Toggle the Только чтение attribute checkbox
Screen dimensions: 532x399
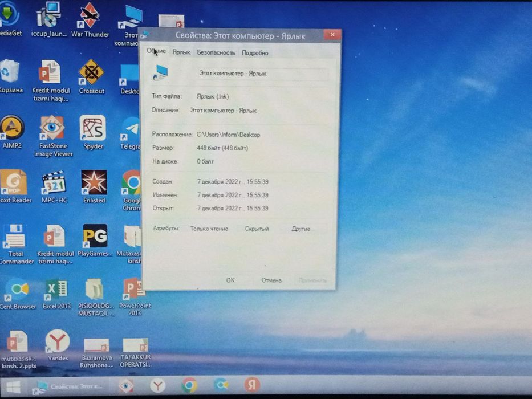209,229
